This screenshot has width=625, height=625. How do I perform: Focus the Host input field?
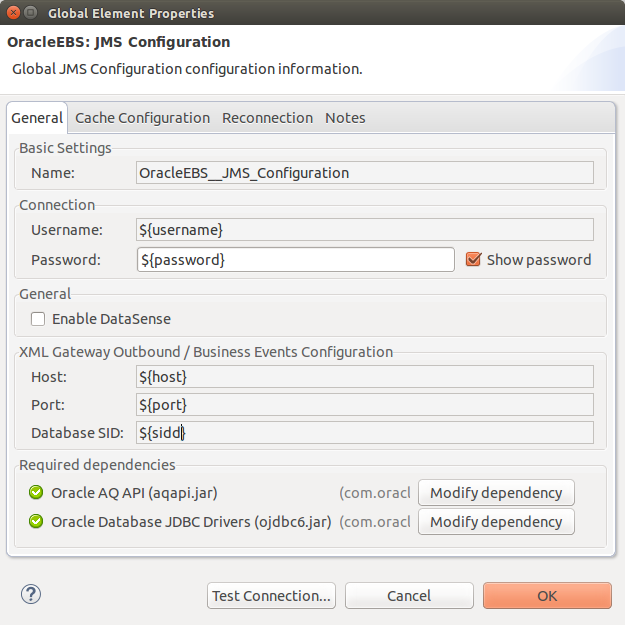365,377
